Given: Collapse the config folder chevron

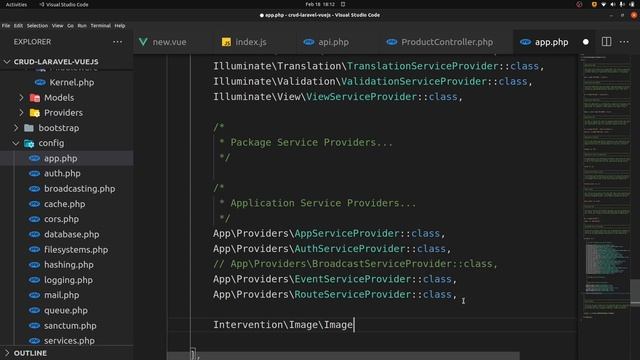Looking at the screenshot, I should tap(16, 143).
